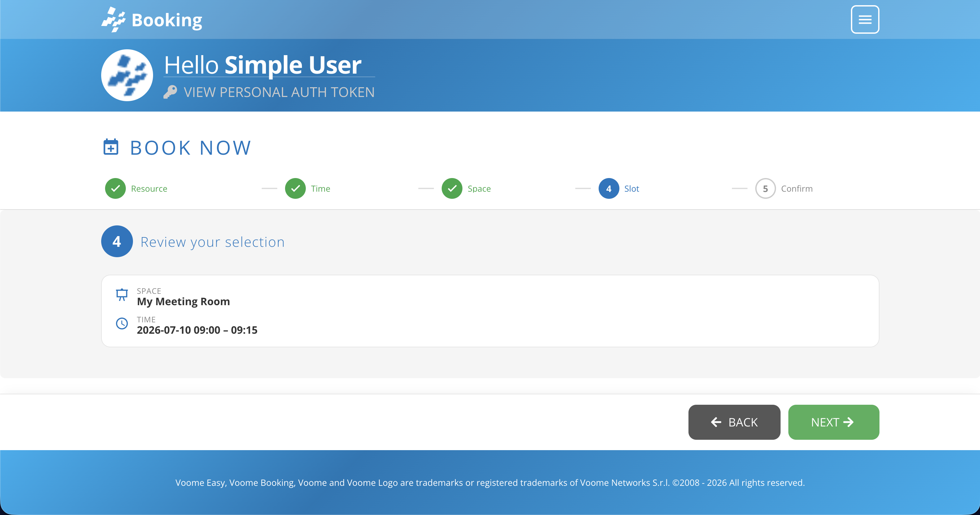Click the 2026-07-10 09:00 – 09:15 value

click(197, 330)
